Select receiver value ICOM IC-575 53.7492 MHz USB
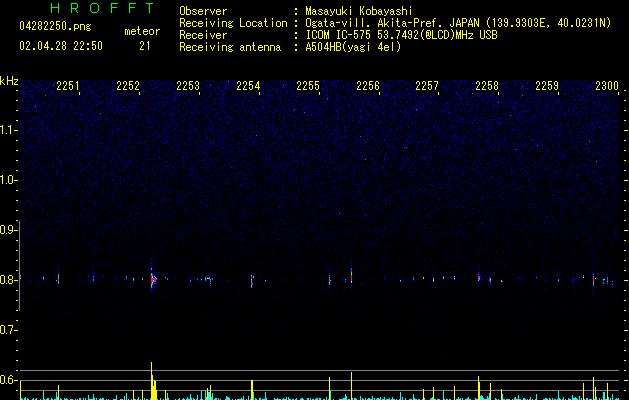This screenshot has height=400, width=629. [402, 35]
